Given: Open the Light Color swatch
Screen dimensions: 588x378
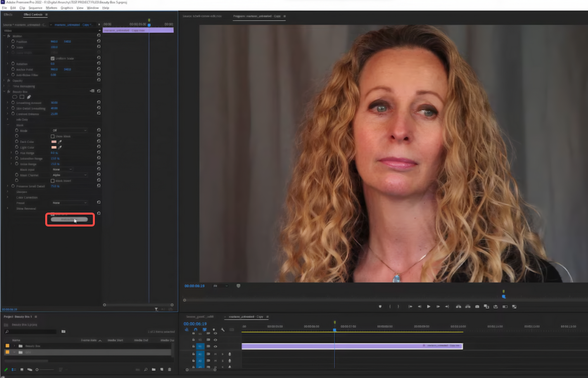Looking at the screenshot, I should tap(54, 148).
